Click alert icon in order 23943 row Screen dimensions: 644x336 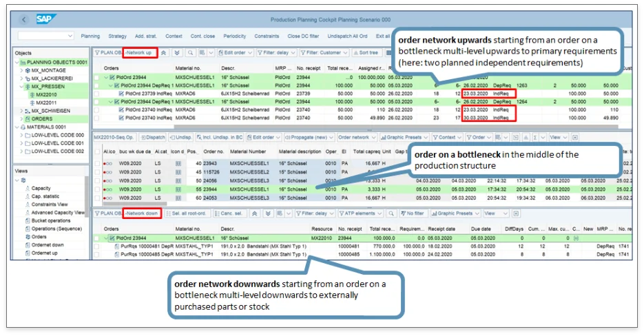(x=107, y=163)
